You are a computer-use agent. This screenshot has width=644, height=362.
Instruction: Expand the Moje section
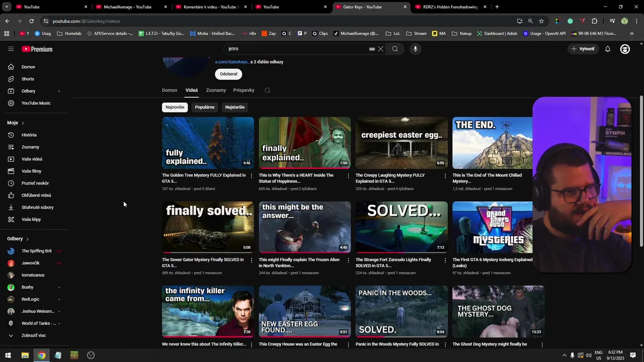click(x=16, y=123)
